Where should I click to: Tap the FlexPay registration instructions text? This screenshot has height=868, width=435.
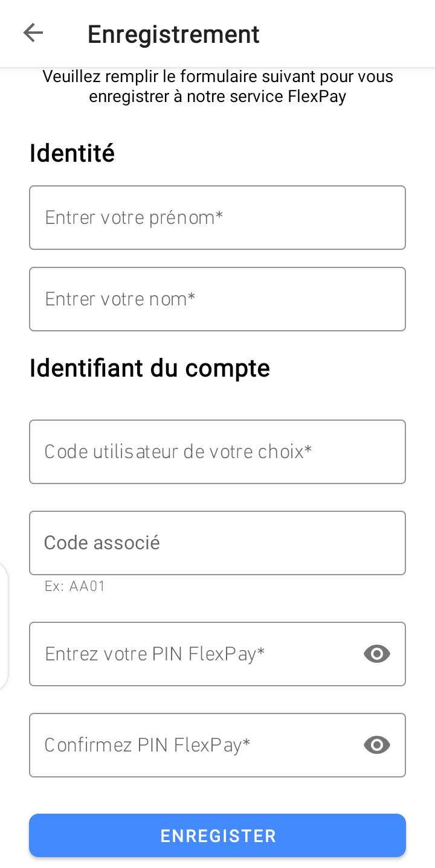pyautogui.click(x=217, y=86)
